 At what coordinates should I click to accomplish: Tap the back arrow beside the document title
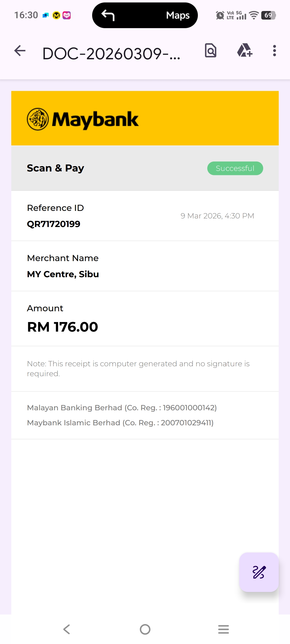[20, 51]
